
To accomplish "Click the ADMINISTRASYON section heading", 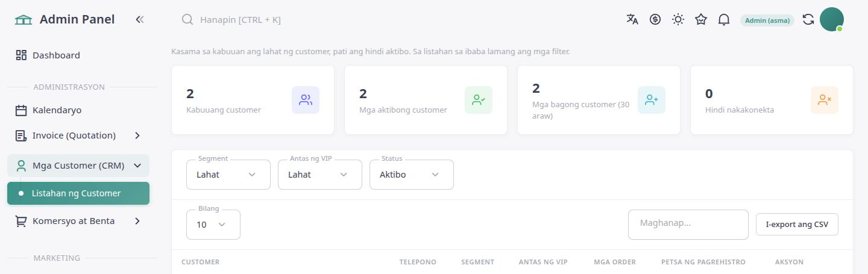I will (69, 87).
